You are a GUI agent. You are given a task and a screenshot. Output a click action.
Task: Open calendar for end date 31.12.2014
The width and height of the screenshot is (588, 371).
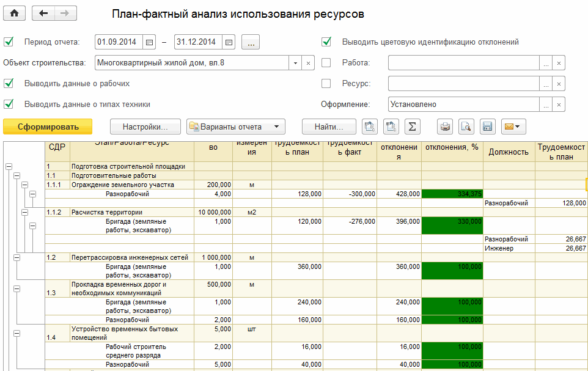point(228,42)
